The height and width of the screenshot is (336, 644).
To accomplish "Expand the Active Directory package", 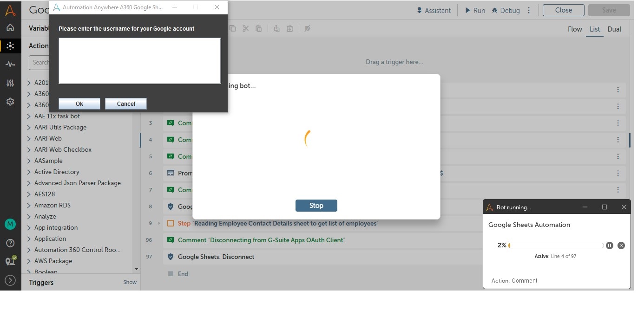I will (x=29, y=172).
